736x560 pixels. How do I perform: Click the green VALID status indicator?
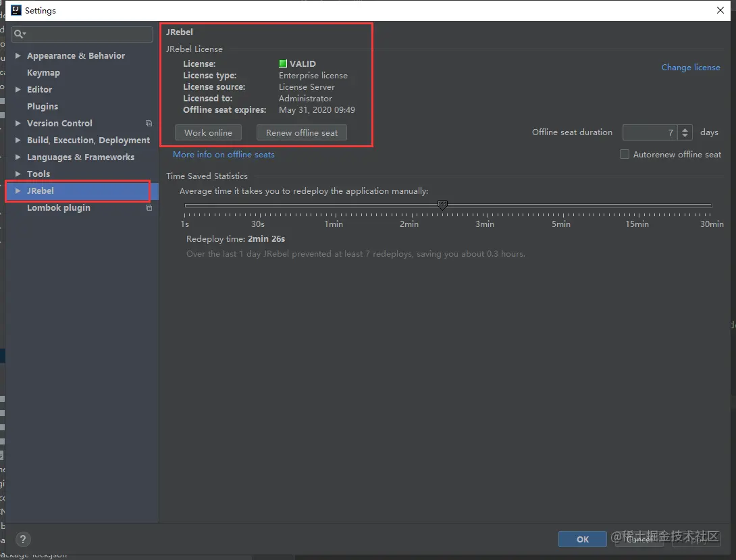tap(282, 63)
